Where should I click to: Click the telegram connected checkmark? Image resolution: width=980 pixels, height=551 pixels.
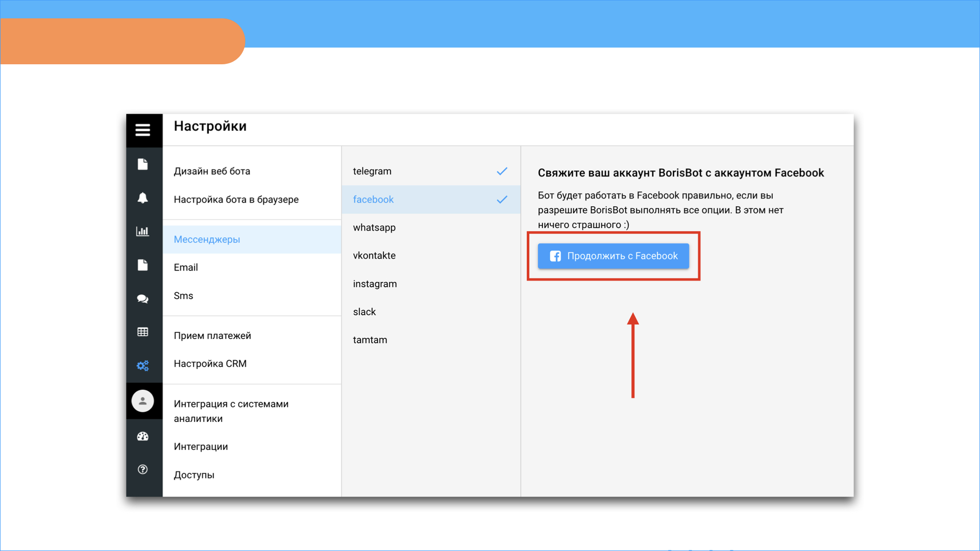(x=502, y=171)
